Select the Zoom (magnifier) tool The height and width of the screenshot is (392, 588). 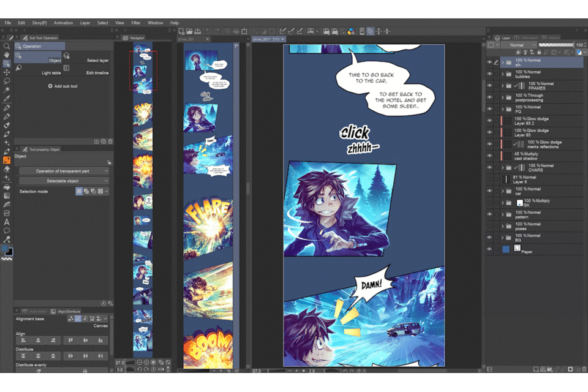(6, 46)
